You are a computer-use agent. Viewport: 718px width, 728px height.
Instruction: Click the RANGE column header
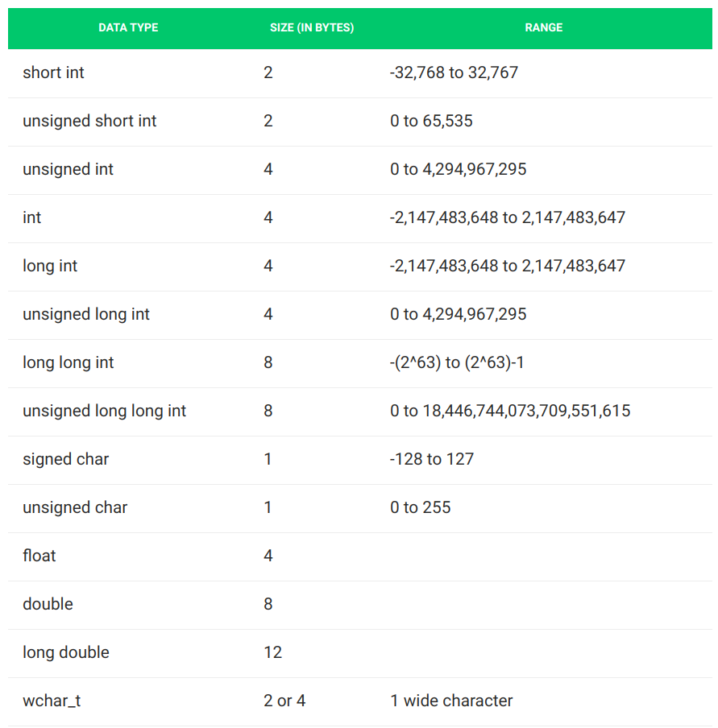point(544,28)
